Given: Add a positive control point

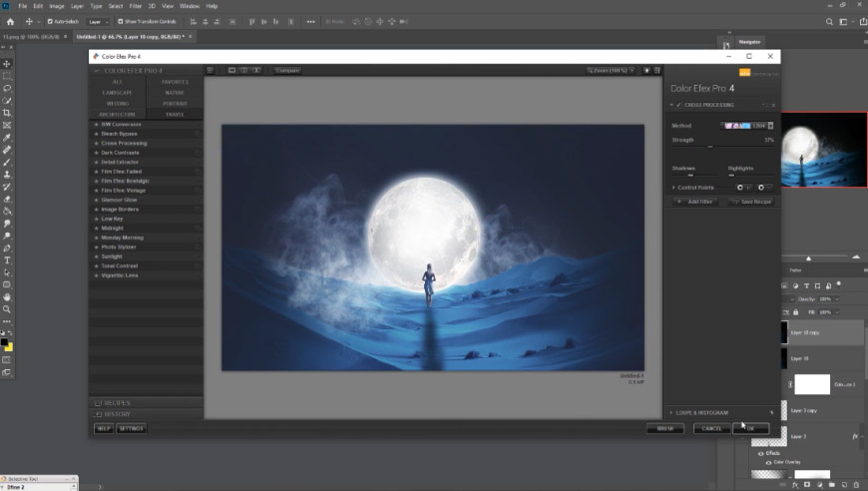Looking at the screenshot, I should (x=743, y=188).
